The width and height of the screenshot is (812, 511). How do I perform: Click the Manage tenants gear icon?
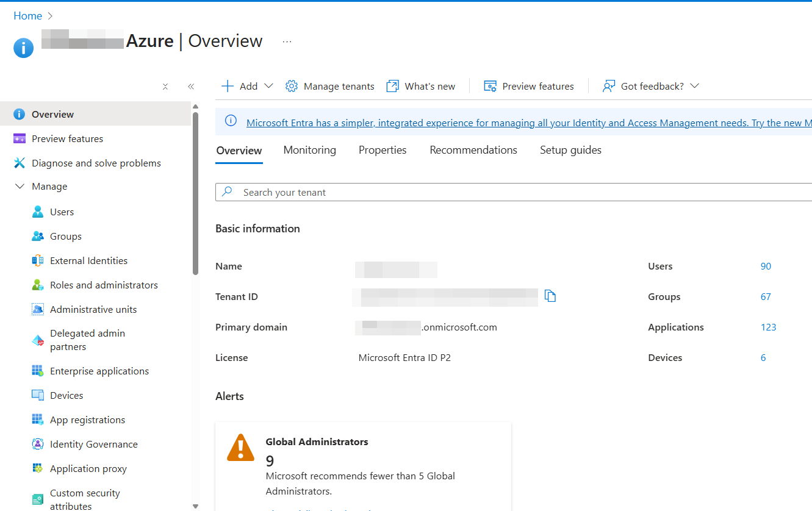coord(292,86)
